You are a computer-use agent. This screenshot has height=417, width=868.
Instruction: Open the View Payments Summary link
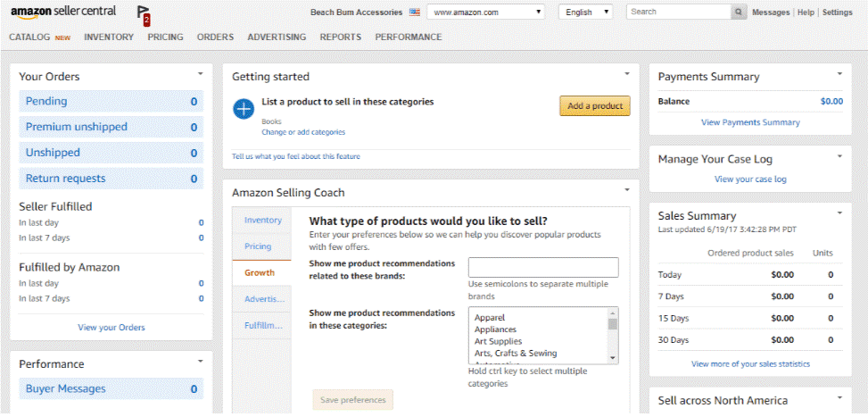[750, 122]
